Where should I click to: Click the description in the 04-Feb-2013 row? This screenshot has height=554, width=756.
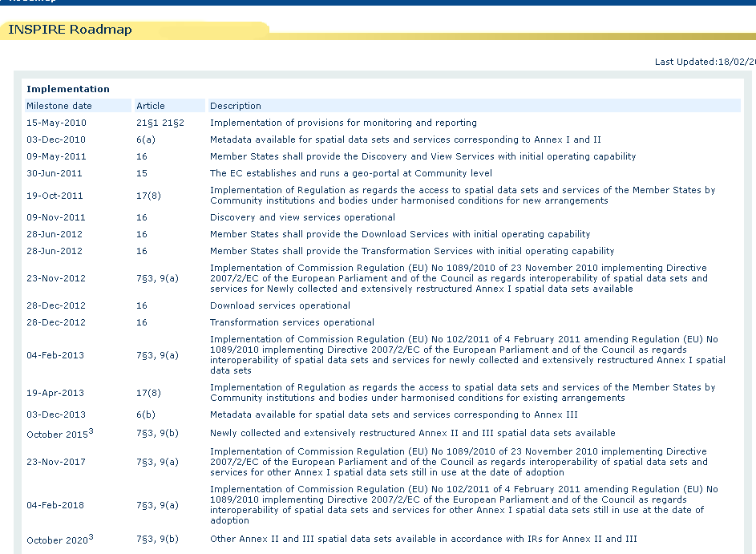[467, 355]
